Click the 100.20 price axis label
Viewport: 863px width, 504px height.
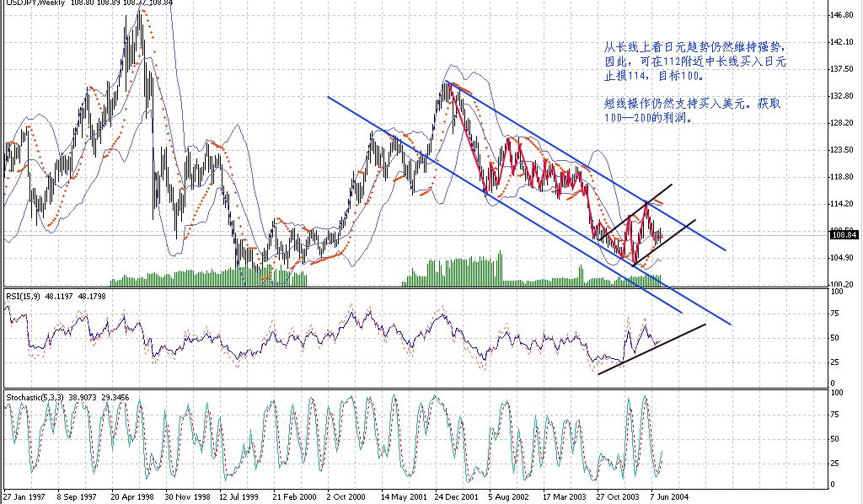coord(843,285)
